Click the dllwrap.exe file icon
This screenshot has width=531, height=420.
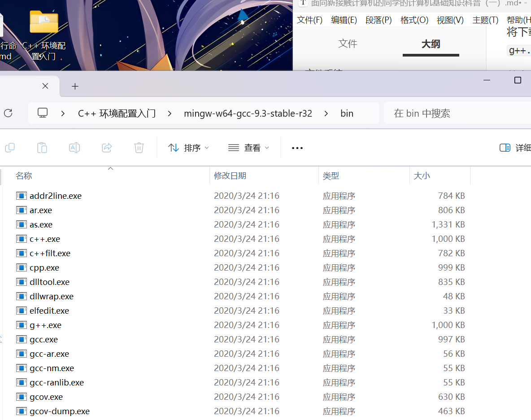tap(22, 296)
